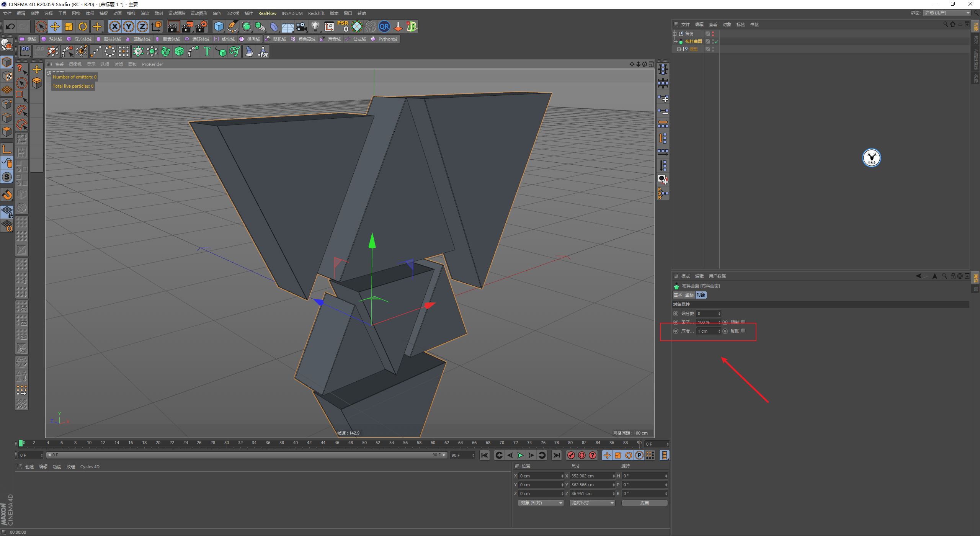This screenshot has width=980, height=536.
Task: Click the Camera object icon
Action: pos(302,26)
